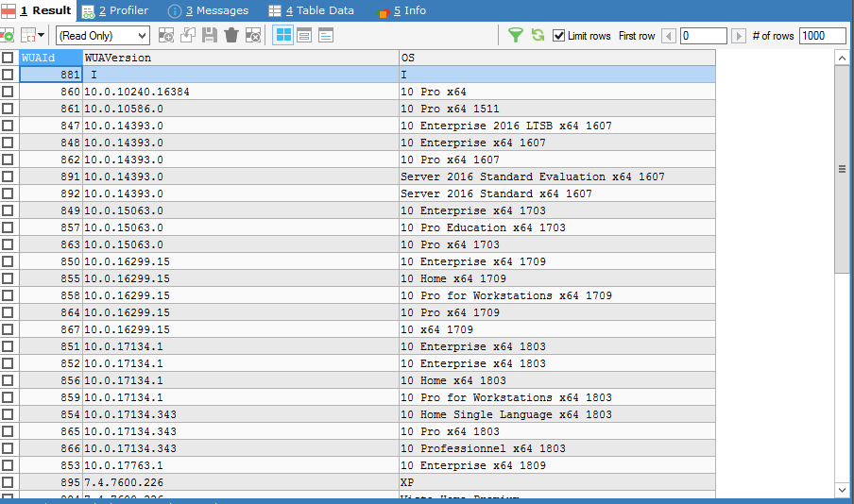Tick the checkbox for row 860
Viewport: 854px width, 504px height.
coord(9,92)
